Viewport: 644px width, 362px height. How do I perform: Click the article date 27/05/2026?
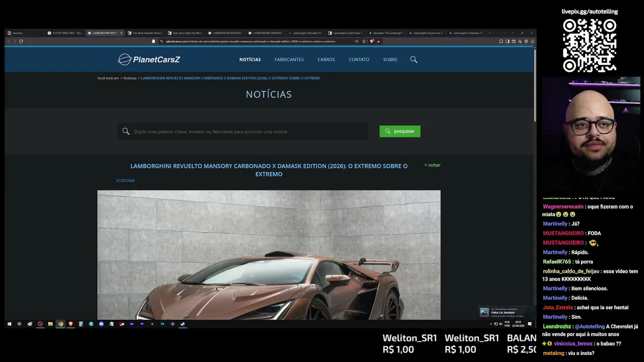[x=125, y=180]
